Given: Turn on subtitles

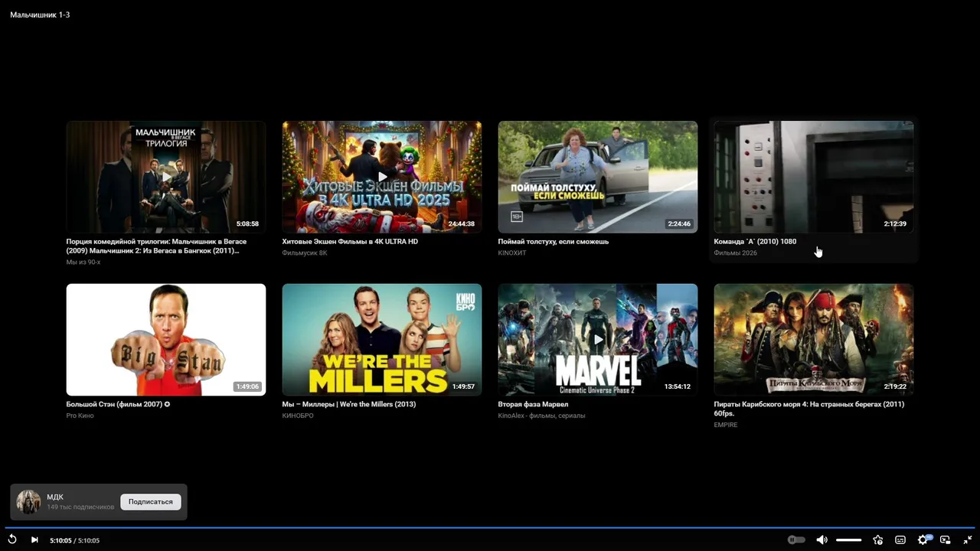Looking at the screenshot, I should point(900,540).
